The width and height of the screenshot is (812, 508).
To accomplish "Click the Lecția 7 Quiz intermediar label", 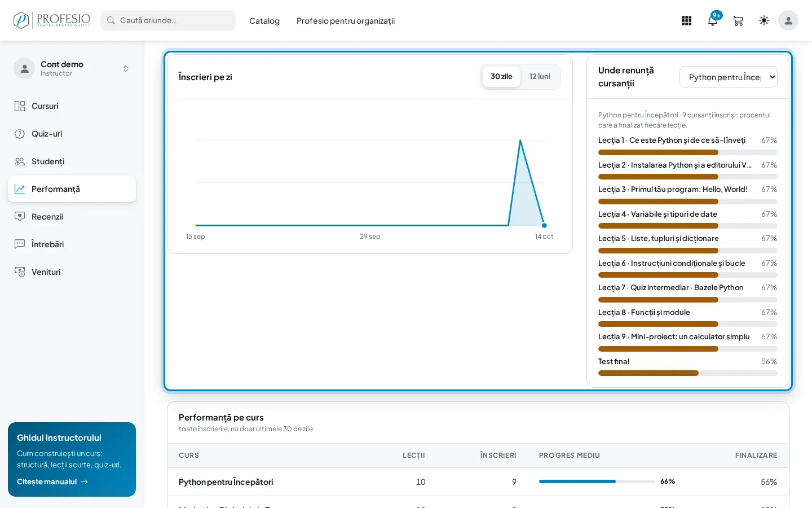I will click(671, 288).
